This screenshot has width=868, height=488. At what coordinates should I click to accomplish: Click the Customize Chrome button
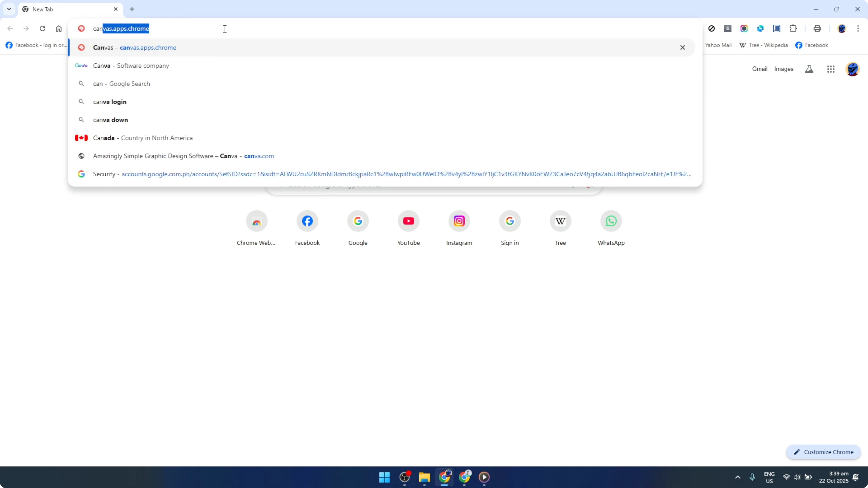click(x=823, y=452)
